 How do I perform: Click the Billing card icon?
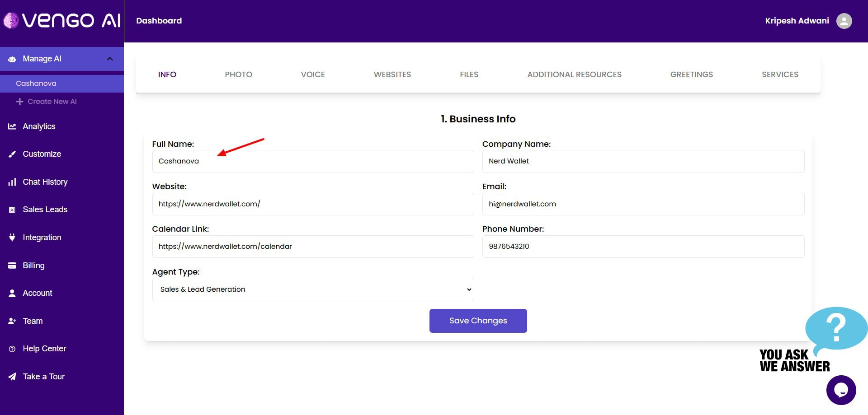click(12, 266)
